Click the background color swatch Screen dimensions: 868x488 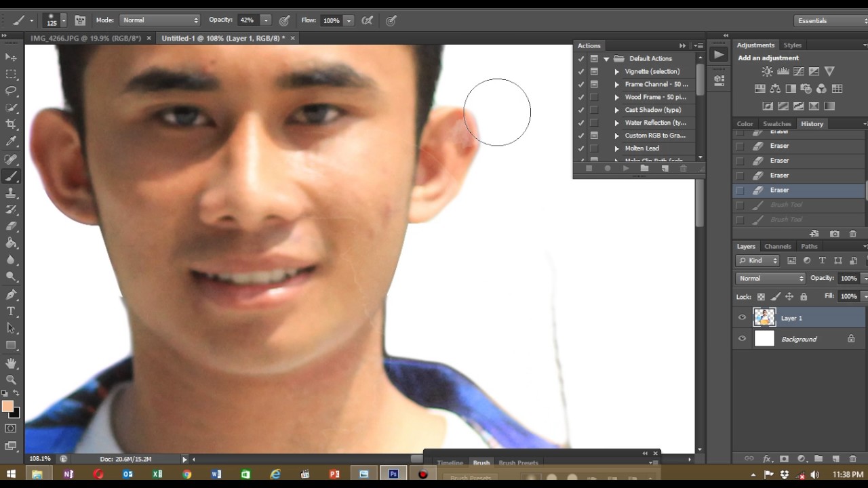click(x=16, y=413)
